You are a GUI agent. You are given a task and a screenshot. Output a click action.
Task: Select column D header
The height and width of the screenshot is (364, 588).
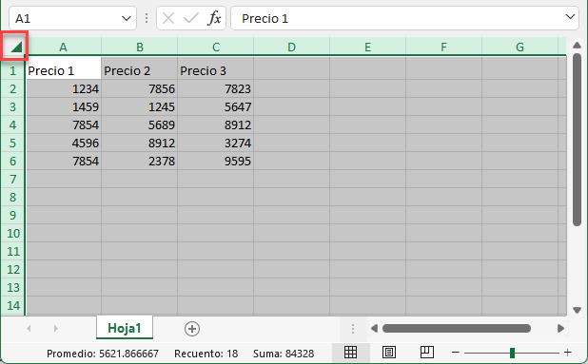[291, 47]
